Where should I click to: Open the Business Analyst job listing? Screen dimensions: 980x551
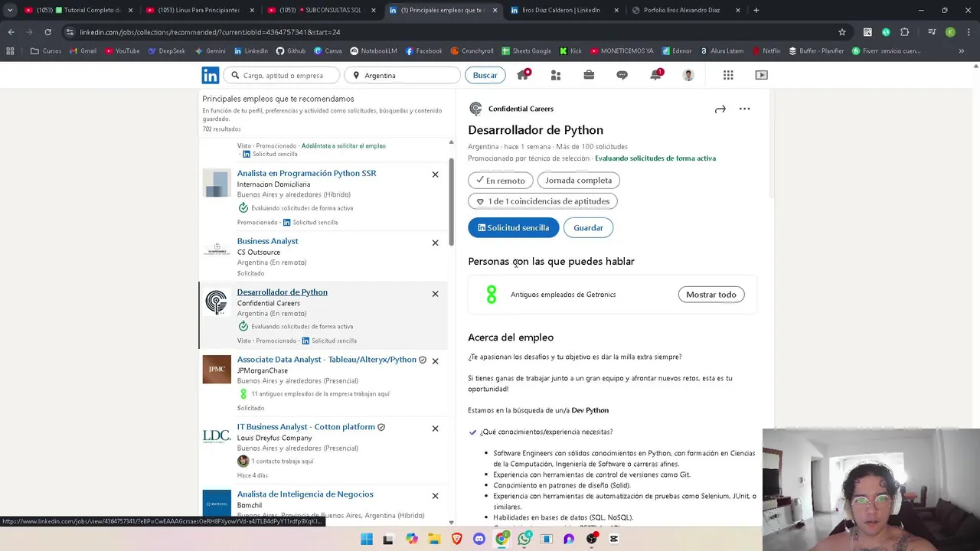click(x=267, y=241)
